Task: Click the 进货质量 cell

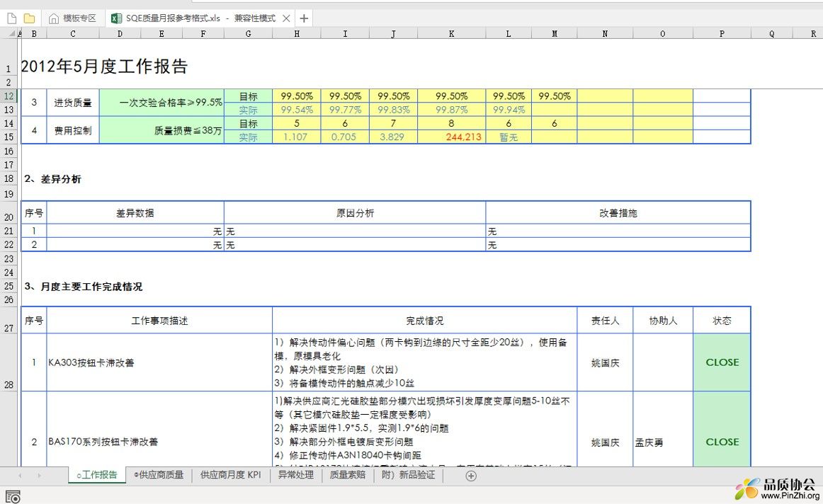Action: [x=73, y=103]
